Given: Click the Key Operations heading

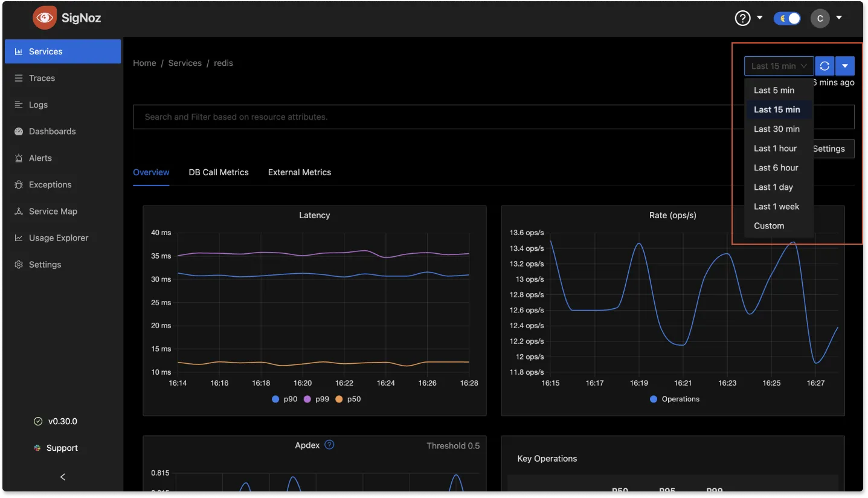Looking at the screenshot, I should pos(547,459).
